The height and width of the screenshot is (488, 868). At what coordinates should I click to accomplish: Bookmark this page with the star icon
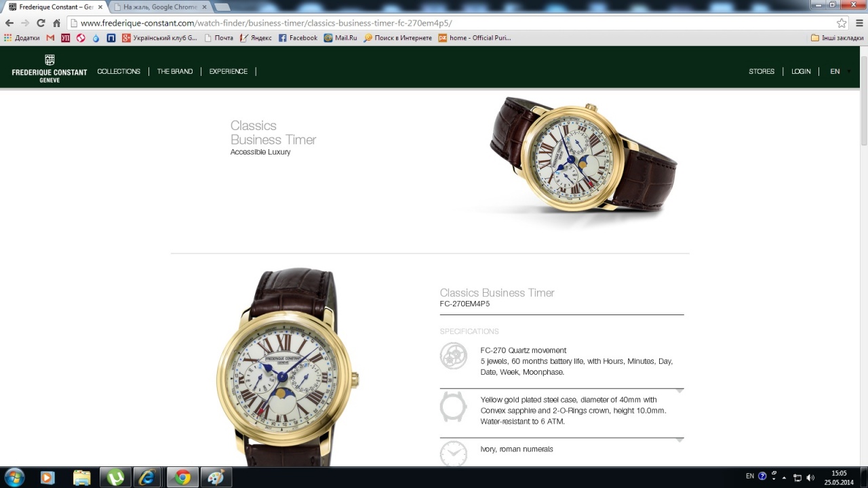842,23
